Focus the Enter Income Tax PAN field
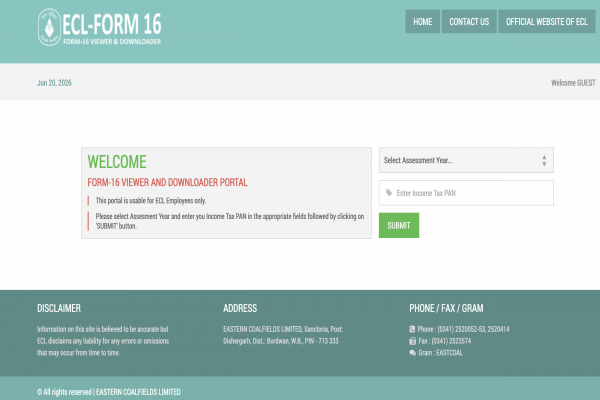600x400 pixels. [466, 193]
